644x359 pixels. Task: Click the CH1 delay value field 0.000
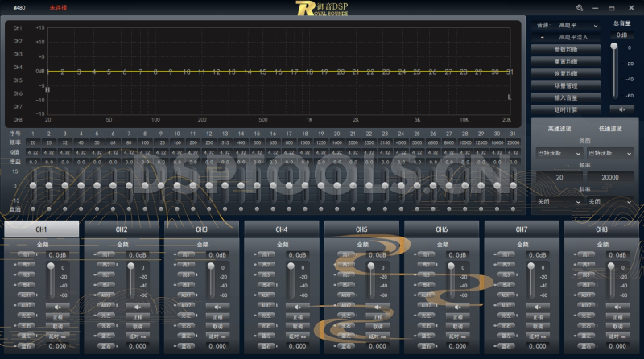(57, 346)
